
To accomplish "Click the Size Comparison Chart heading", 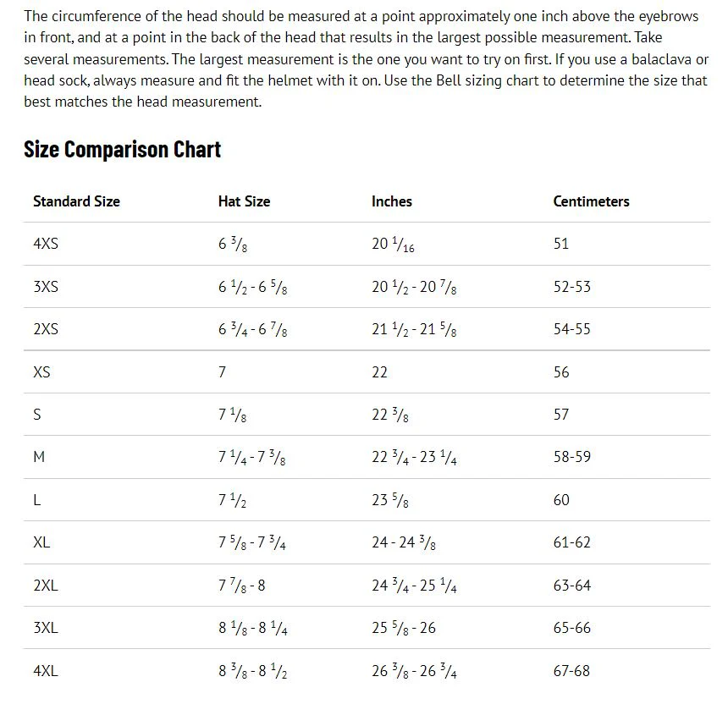I will click(x=123, y=150).
